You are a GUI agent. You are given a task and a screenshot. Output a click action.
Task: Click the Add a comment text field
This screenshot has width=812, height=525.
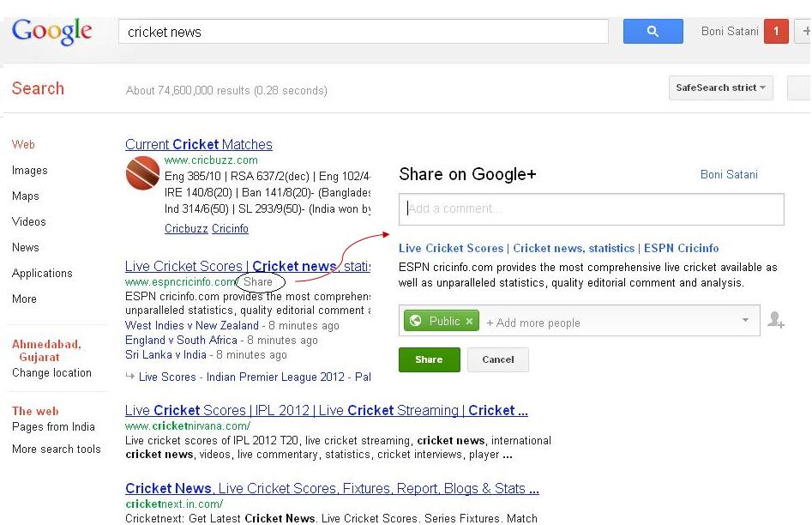tap(592, 209)
